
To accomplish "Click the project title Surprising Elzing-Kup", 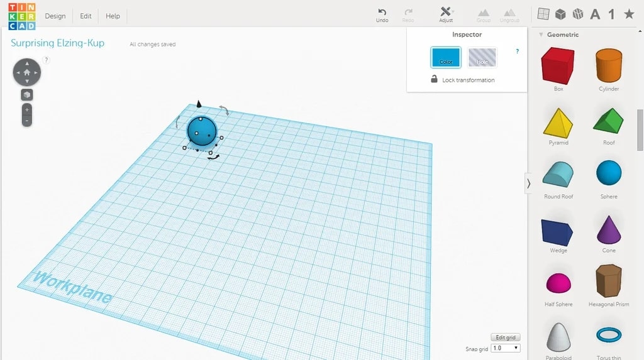I will (57, 43).
